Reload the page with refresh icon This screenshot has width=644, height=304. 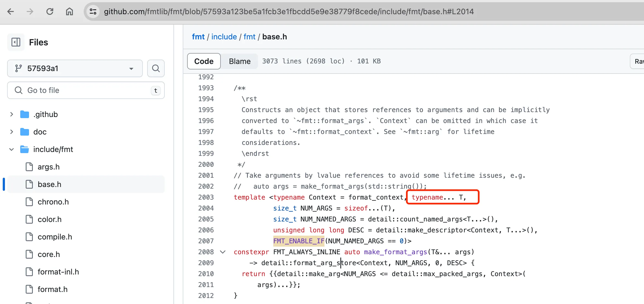click(x=50, y=11)
